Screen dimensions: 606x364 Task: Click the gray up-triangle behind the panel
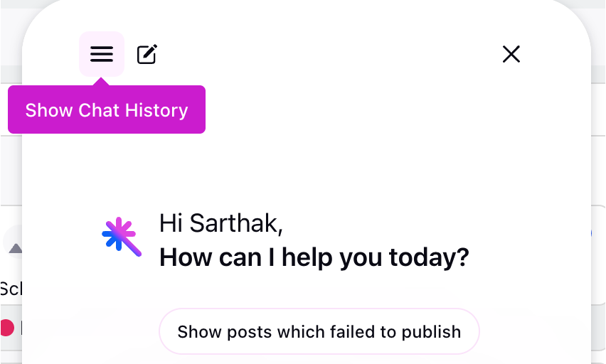click(x=15, y=248)
